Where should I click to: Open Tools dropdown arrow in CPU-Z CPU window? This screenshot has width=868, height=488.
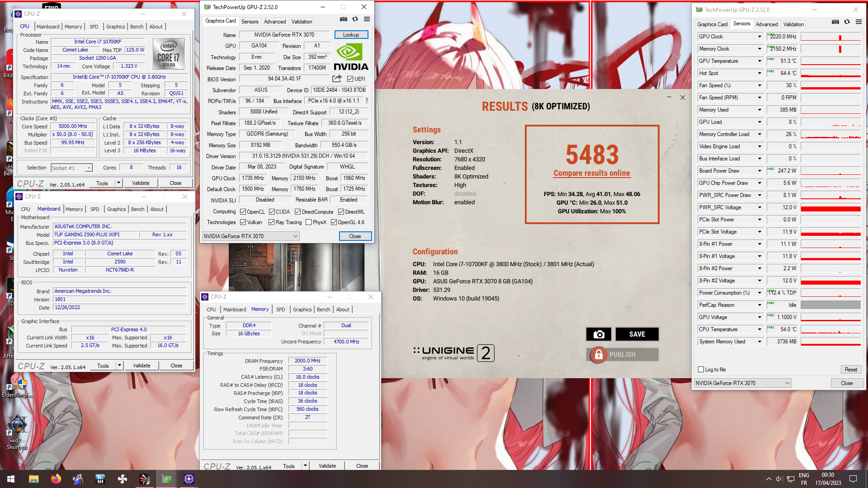point(119,183)
